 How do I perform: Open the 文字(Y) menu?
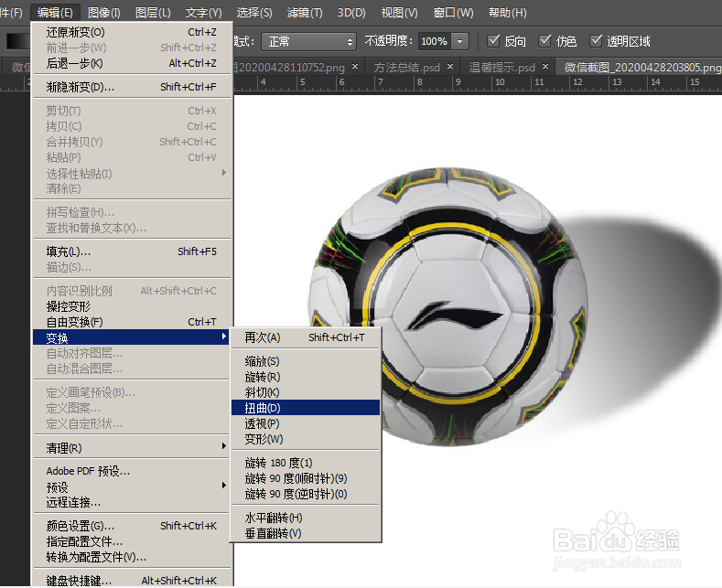[x=203, y=13]
